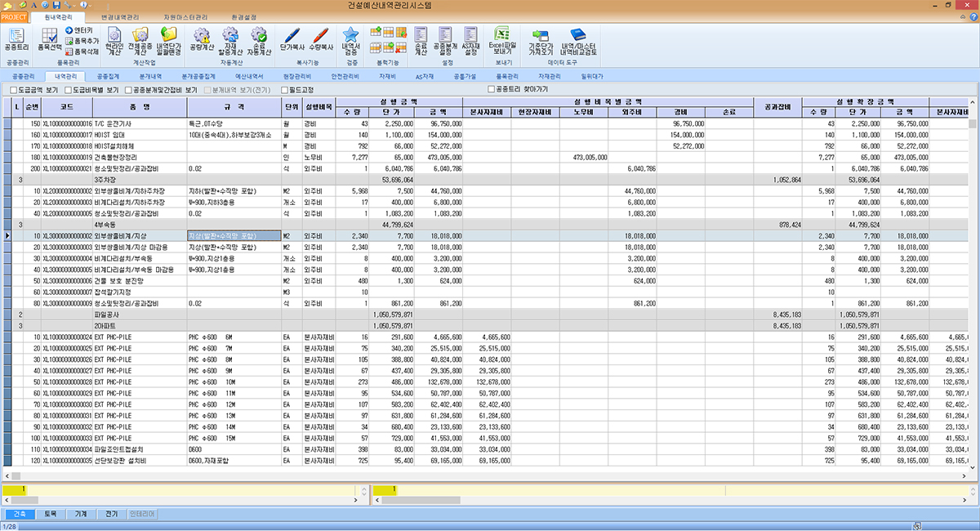Run 공량계산 quantity calculation
This screenshot has height=531, width=980.
[199, 38]
